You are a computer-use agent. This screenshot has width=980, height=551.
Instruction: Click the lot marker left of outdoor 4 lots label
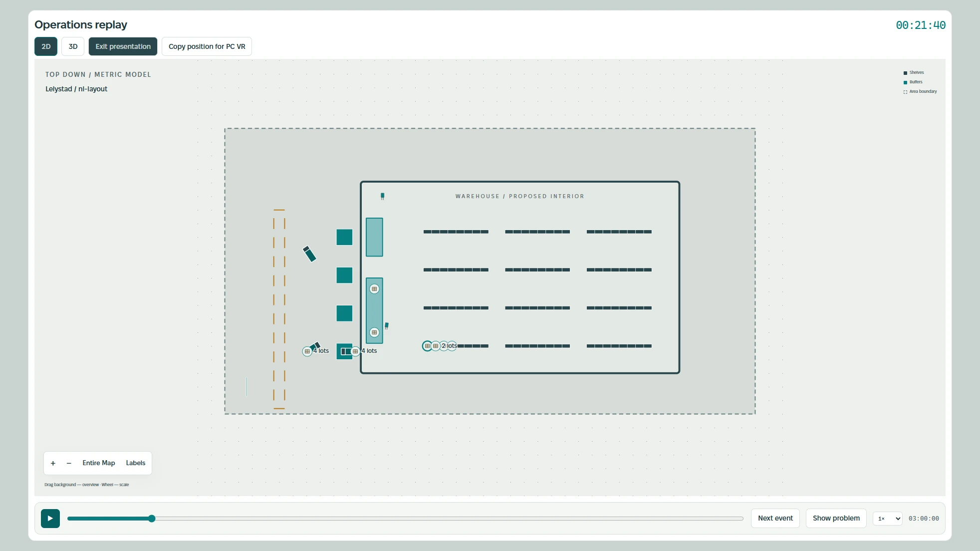coord(307,351)
